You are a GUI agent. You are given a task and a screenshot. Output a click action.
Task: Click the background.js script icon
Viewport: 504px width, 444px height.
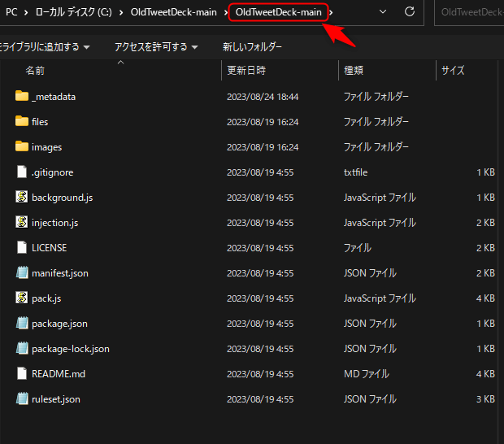pos(22,197)
